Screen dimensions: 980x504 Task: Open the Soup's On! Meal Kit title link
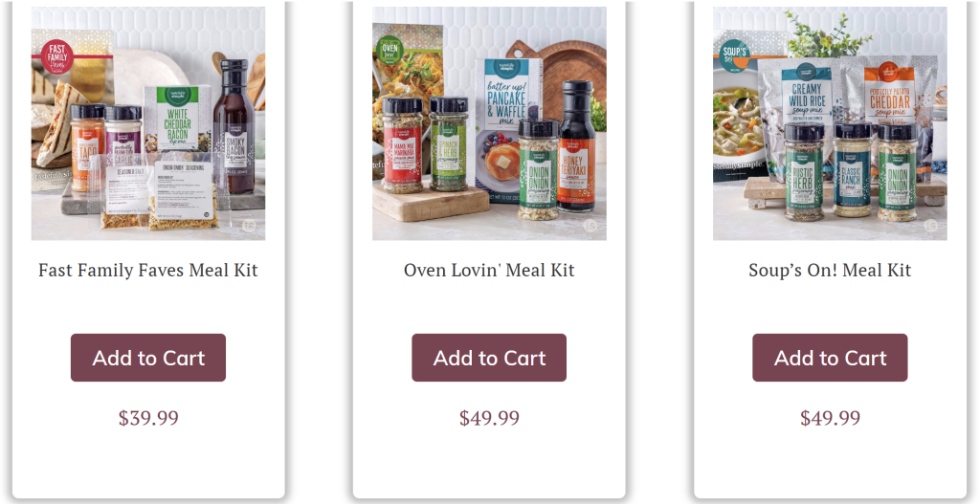tap(830, 271)
